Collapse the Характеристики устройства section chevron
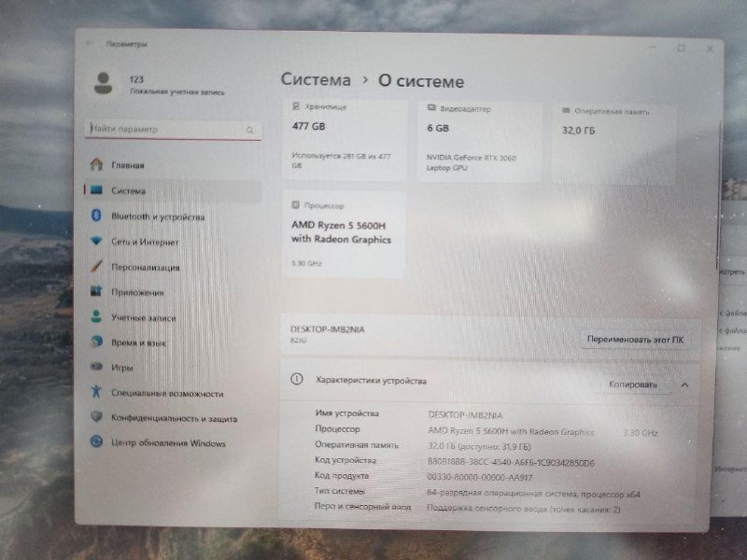Screen dimensions: 747x560 pyautogui.click(x=684, y=385)
